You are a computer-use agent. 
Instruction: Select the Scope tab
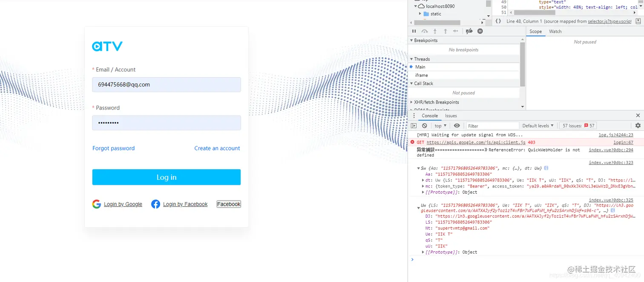(536, 32)
